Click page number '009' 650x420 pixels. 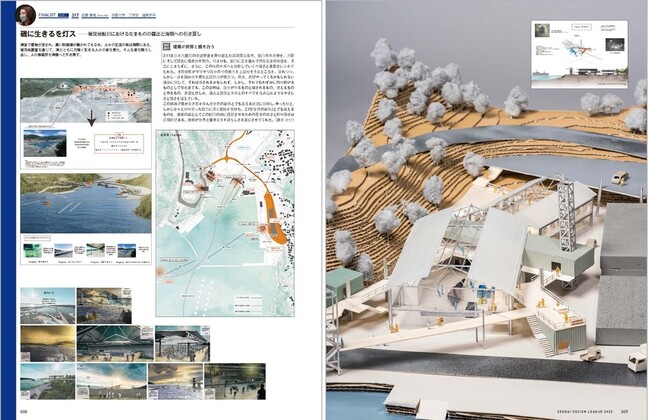(x=624, y=412)
